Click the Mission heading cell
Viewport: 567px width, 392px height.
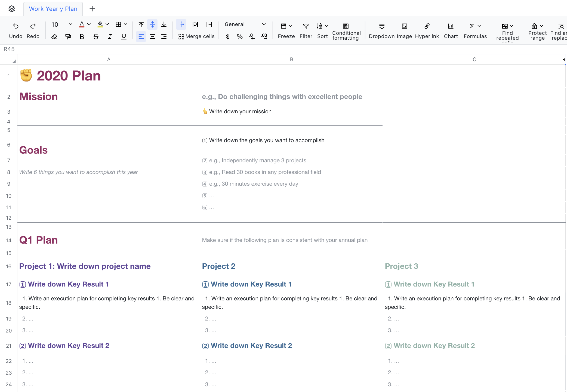(109, 97)
